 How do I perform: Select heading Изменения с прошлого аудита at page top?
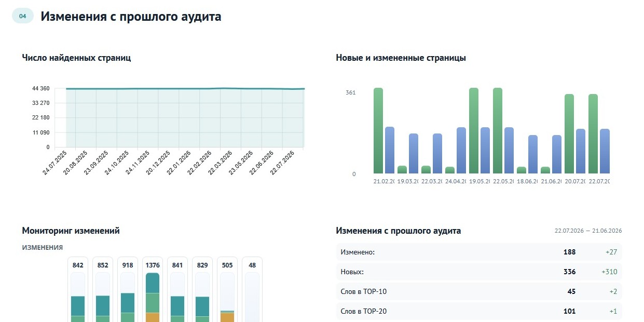131,17
